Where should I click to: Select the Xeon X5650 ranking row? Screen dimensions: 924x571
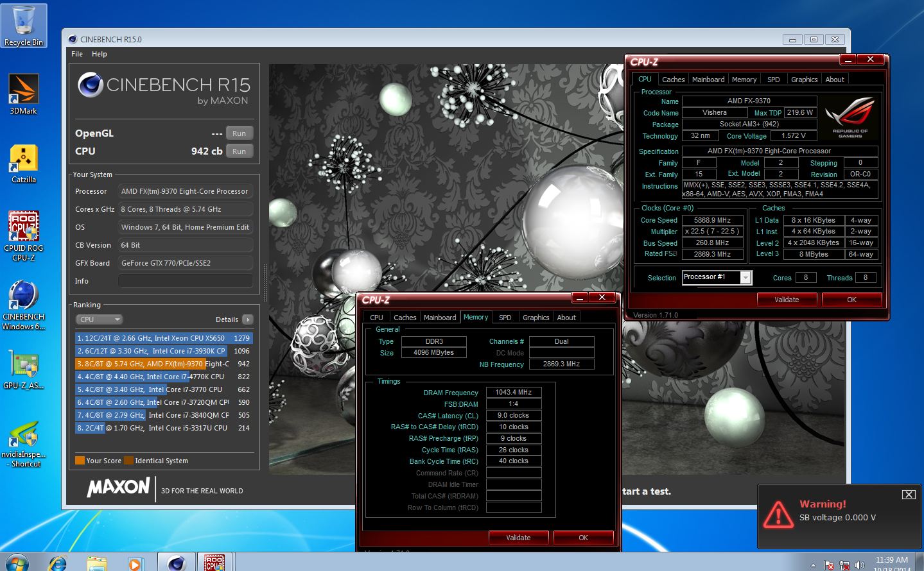click(164, 338)
